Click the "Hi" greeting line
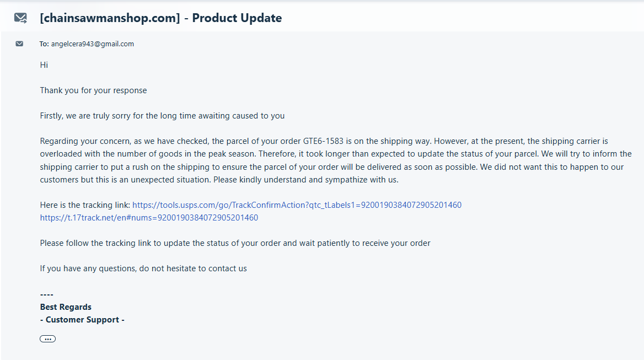This screenshot has height=360, width=644. coord(44,65)
